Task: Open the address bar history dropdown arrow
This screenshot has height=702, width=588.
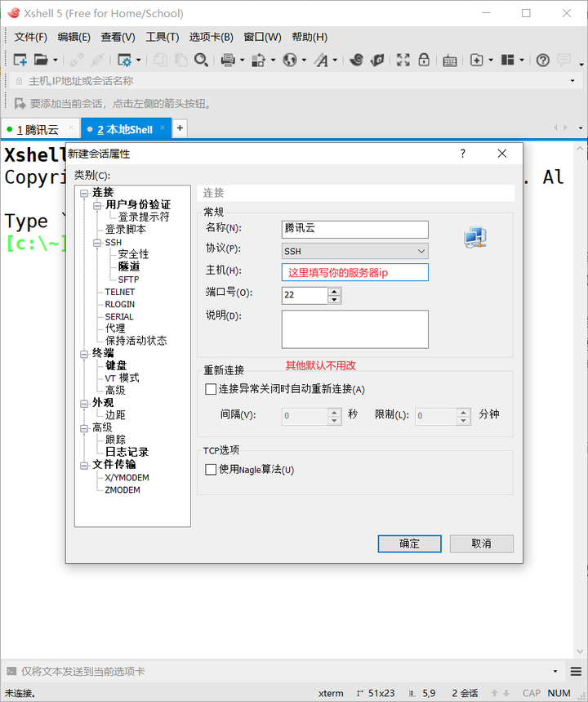Action: (572, 81)
